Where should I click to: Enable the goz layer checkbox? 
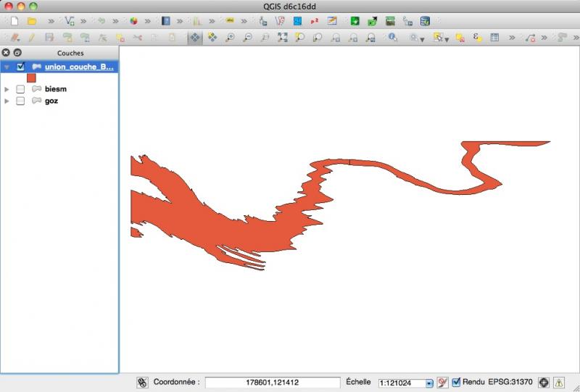click(x=20, y=101)
